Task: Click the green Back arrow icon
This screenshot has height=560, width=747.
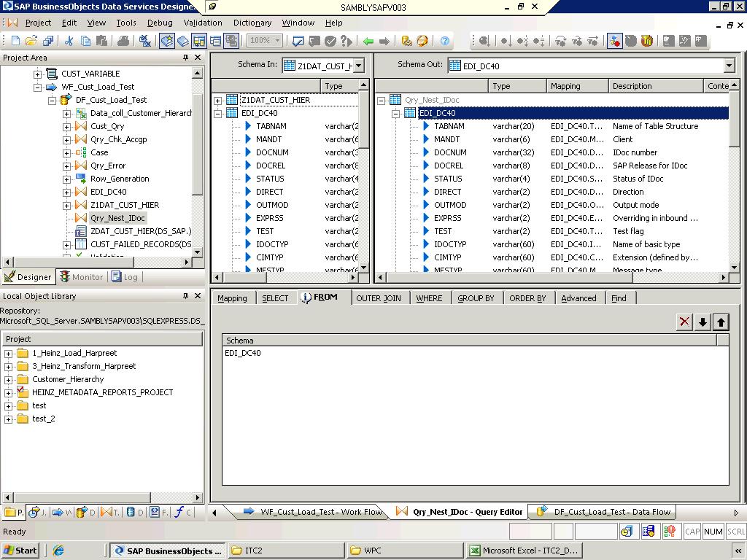Action: tap(368, 41)
